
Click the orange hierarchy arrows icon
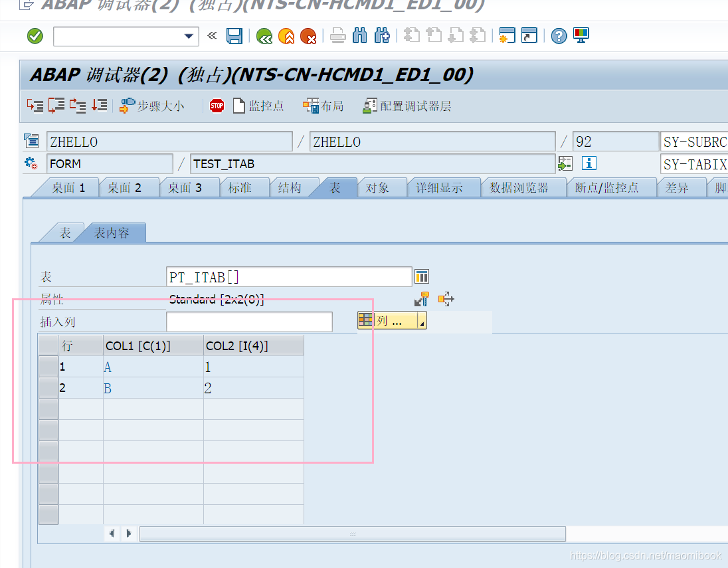446,299
